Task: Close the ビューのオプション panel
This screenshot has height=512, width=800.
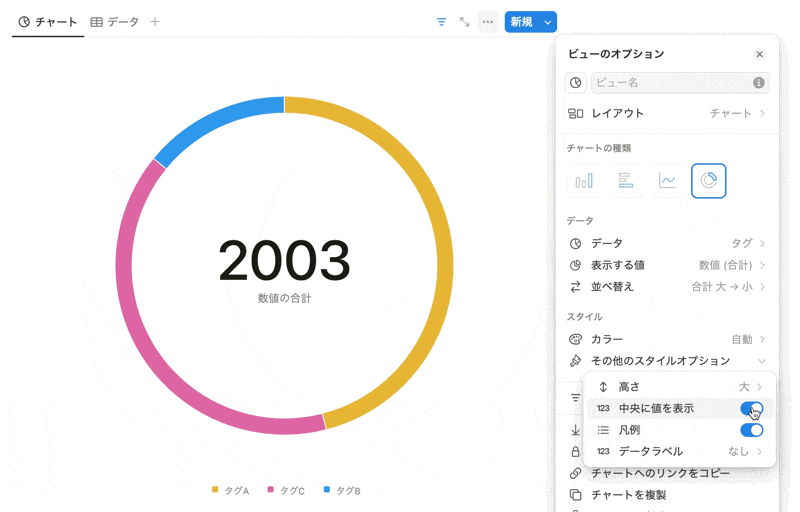Action: click(x=760, y=54)
